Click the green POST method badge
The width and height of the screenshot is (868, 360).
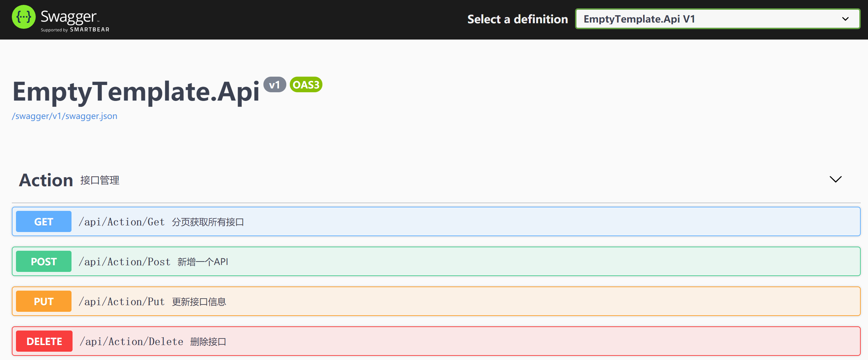point(44,262)
